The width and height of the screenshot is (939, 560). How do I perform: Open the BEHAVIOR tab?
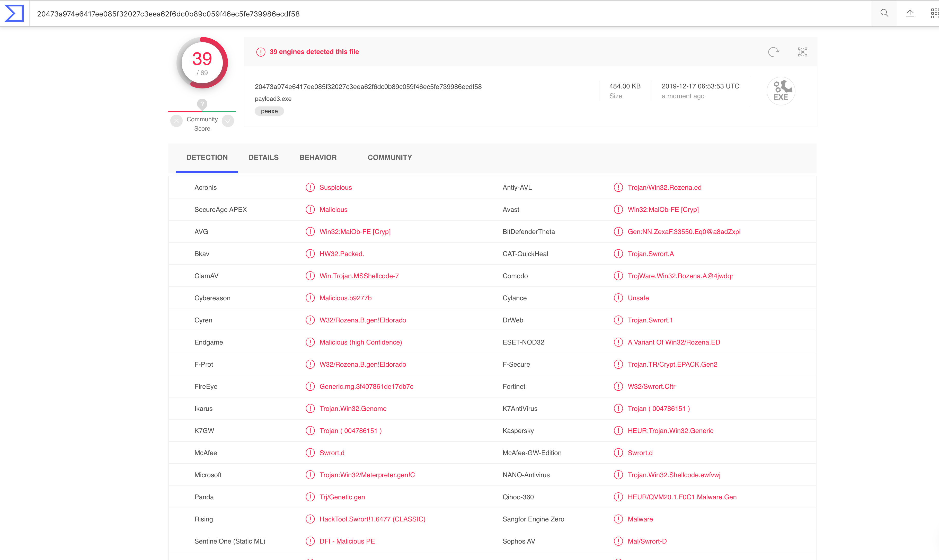[x=318, y=158]
